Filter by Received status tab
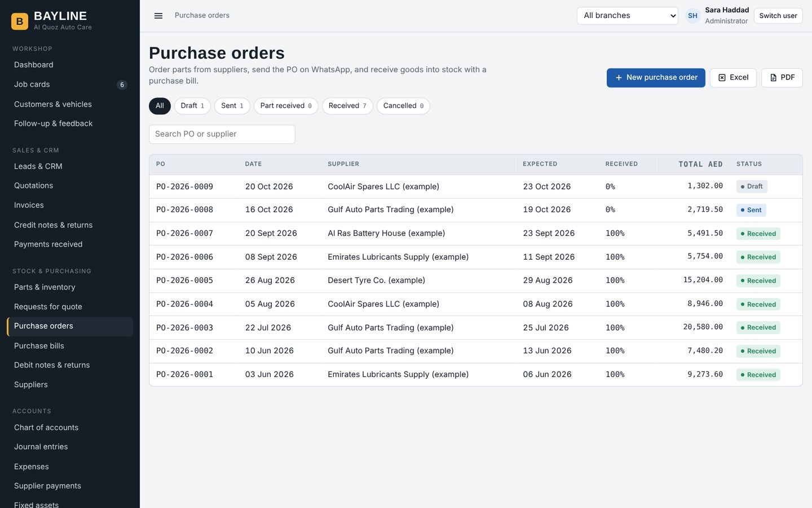The height and width of the screenshot is (508, 812). 347,106
